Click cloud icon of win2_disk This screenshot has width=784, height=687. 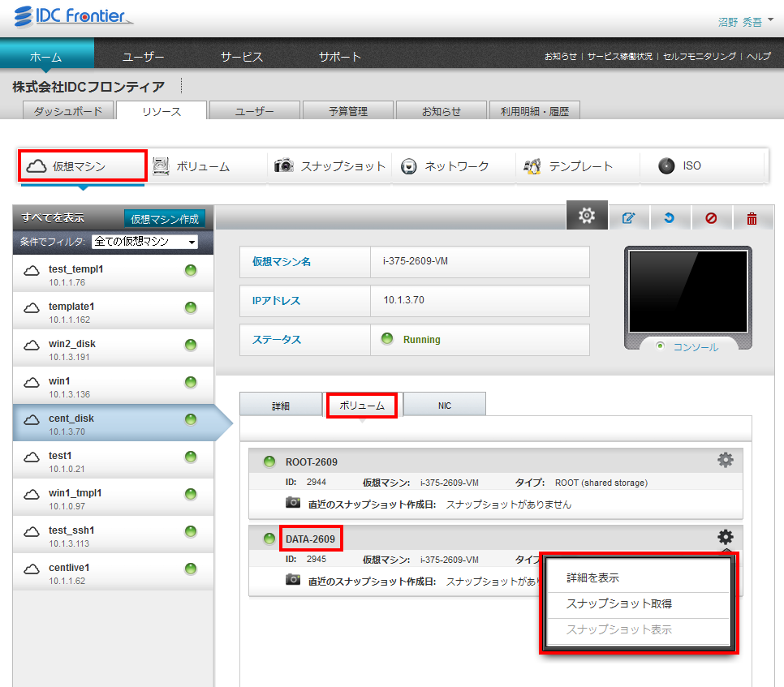pyautogui.click(x=32, y=346)
